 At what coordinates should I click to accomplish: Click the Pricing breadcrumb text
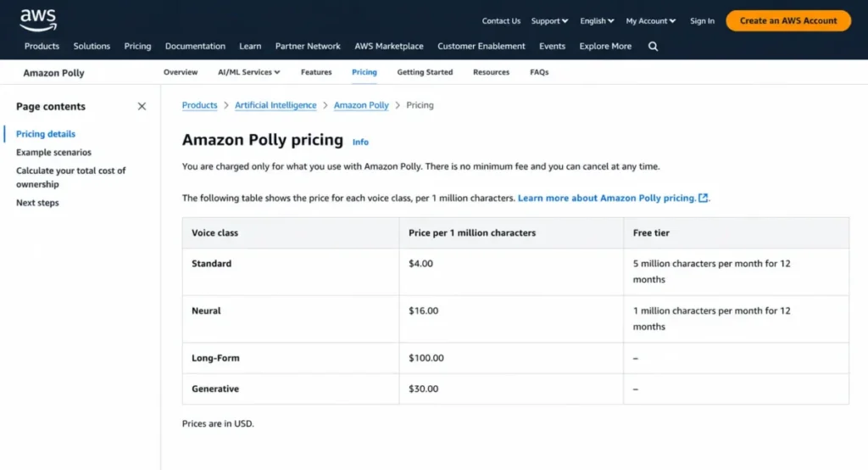(x=420, y=105)
